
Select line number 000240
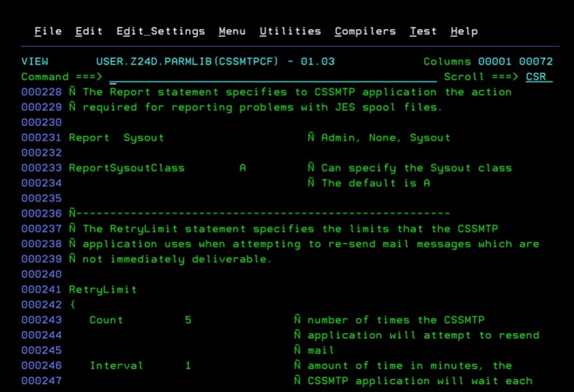pos(41,274)
